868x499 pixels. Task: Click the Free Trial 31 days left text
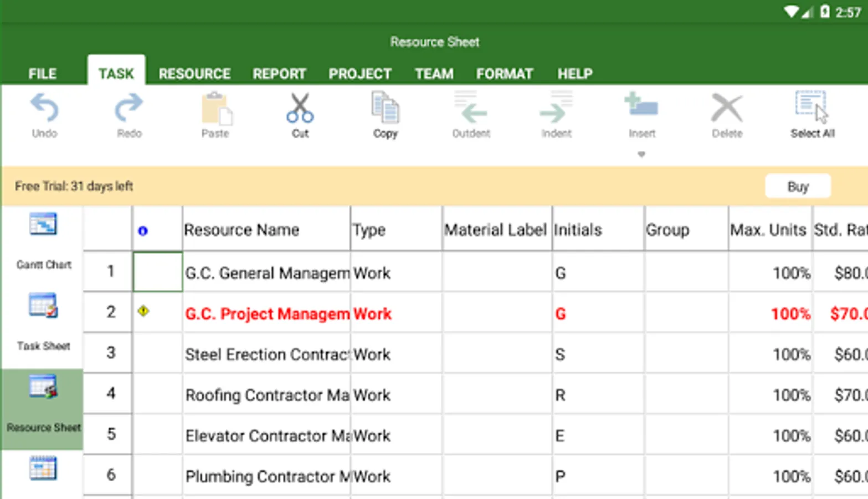coord(74,186)
